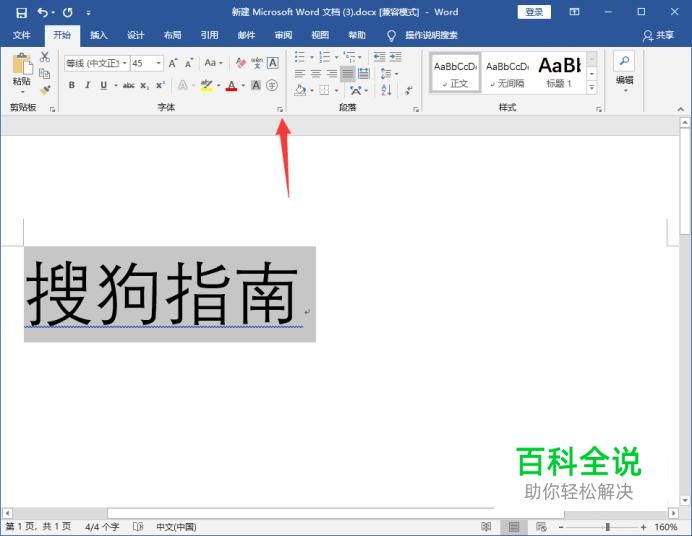Image resolution: width=692 pixels, height=536 pixels.
Task: Toggle strikethrough abc formatting
Action: pyautogui.click(x=128, y=85)
